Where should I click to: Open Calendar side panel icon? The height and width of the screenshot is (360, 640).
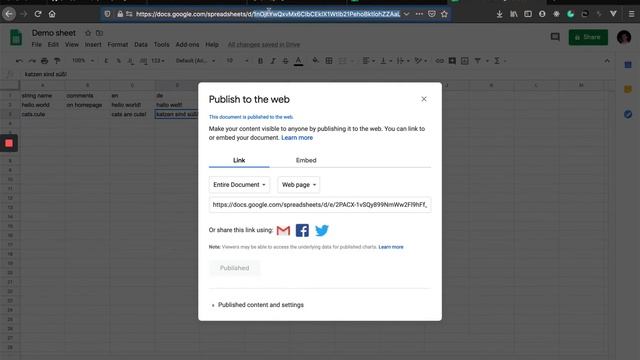click(x=628, y=65)
